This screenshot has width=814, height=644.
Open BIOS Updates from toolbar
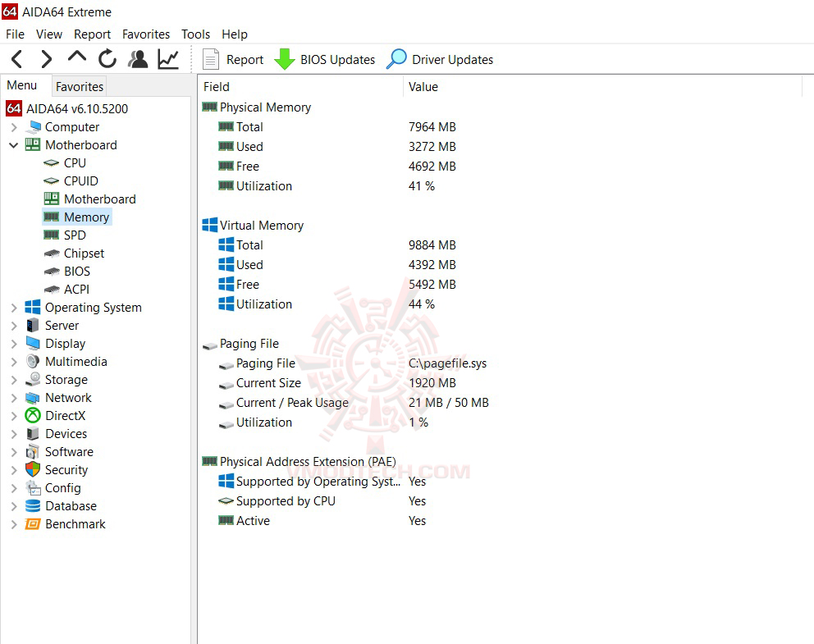324,60
